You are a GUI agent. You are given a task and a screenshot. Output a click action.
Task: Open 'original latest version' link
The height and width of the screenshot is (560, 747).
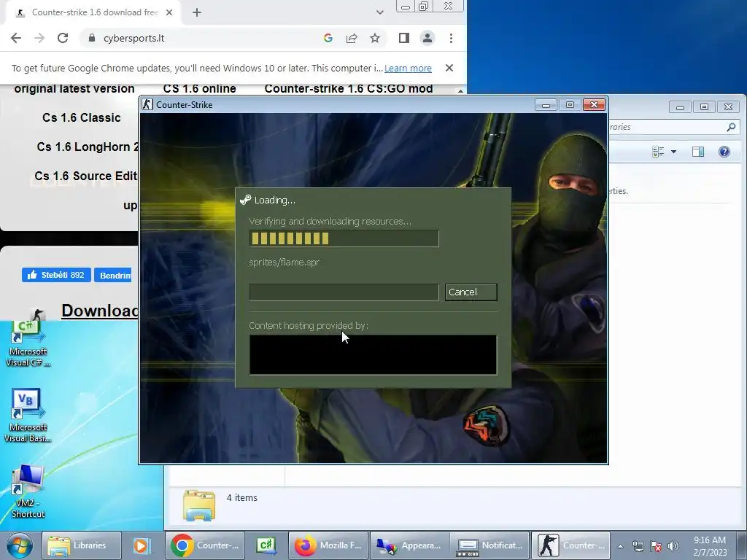pyautogui.click(x=74, y=88)
